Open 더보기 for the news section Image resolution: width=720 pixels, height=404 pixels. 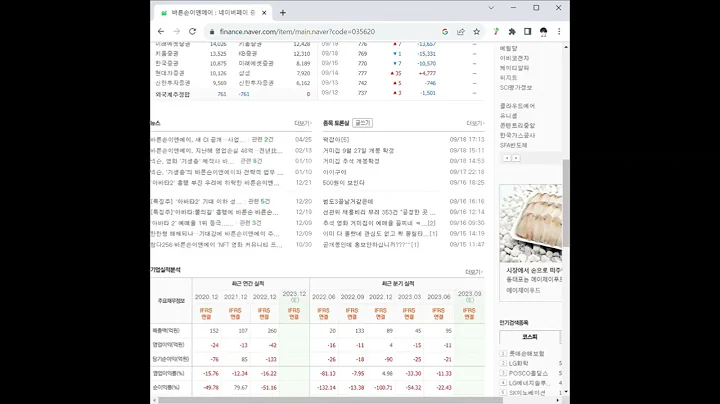[303, 123]
